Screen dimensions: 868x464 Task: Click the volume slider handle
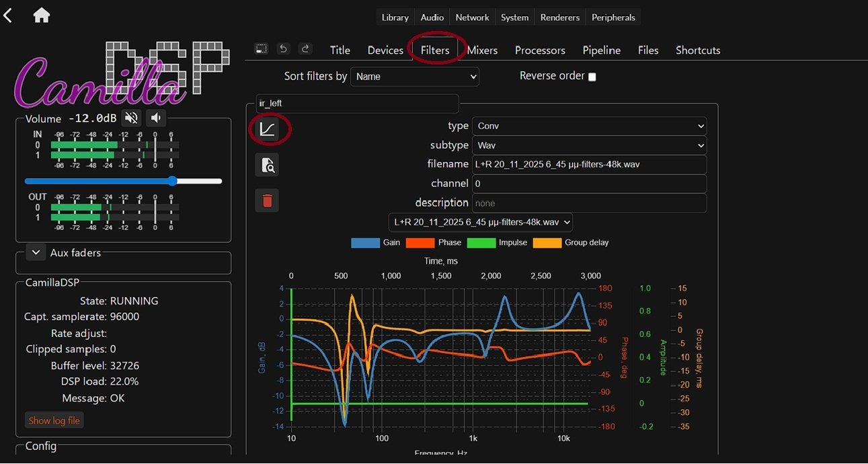[x=173, y=181]
